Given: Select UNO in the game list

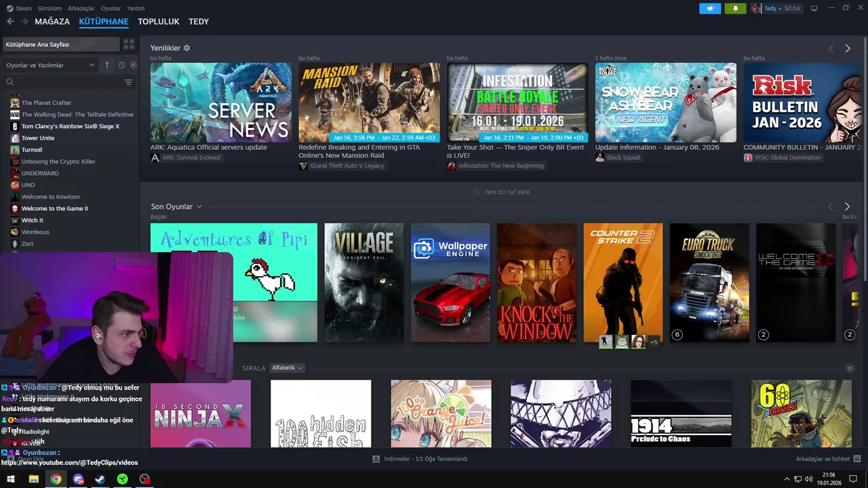Looking at the screenshot, I should coord(28,185).
